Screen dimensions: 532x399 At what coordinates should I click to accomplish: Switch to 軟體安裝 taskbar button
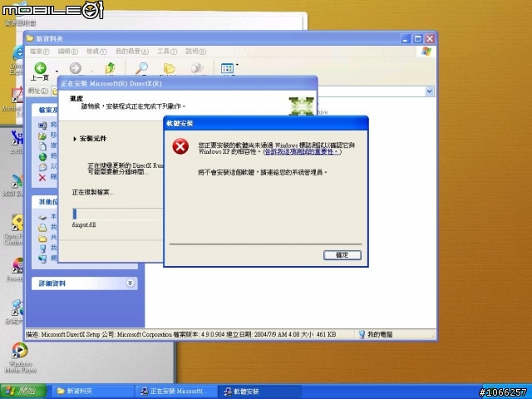click(x=259, y=392)
